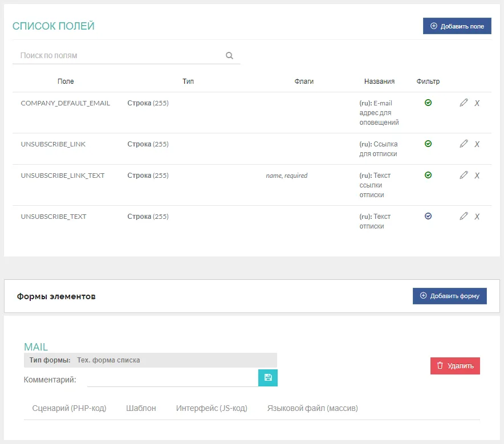Delete the COMPANY_DEFAULT_EMAIL field with X
This screenshot has width=504, height=444.
click(x=477, y=103)
